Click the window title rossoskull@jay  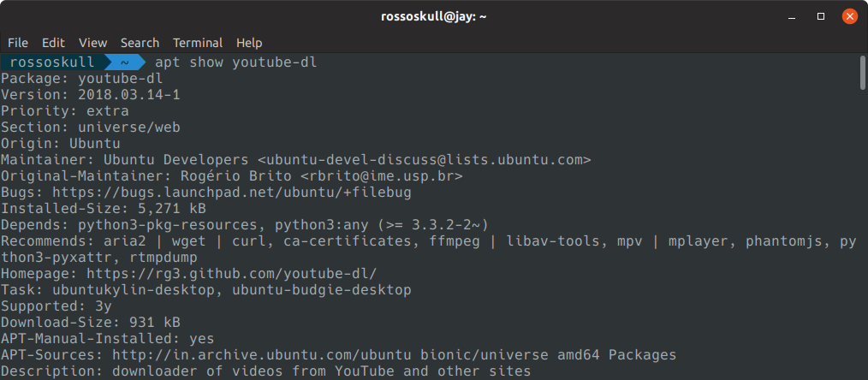433,16
